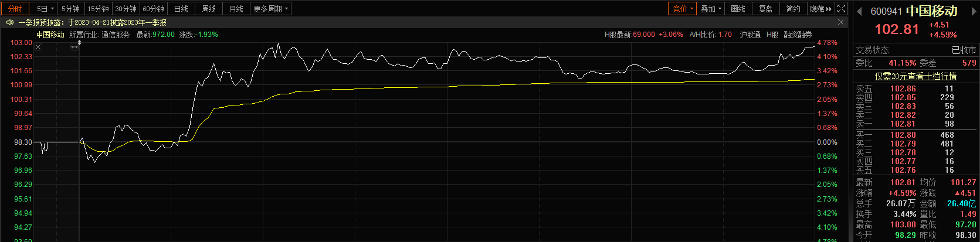Click the 98.30 baseline axis label
The image size is (980, 242).
click(23, 142)
